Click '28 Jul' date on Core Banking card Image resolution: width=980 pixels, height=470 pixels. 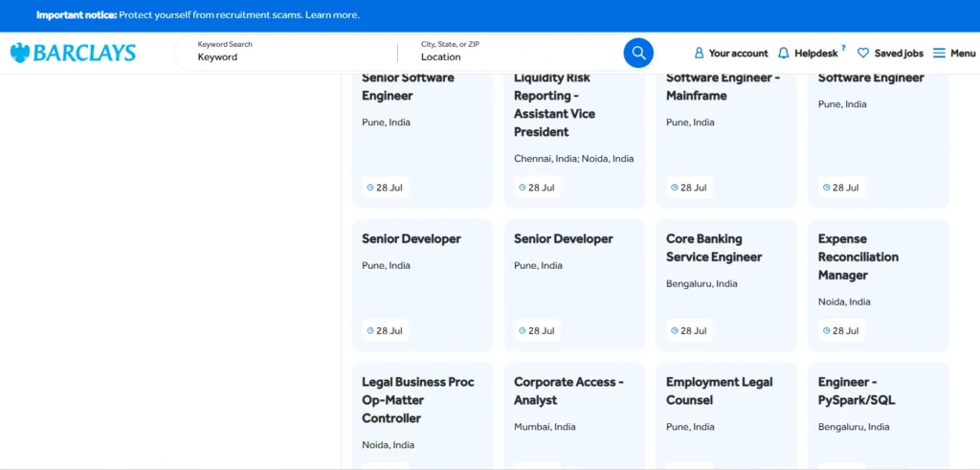coord(693,330)
